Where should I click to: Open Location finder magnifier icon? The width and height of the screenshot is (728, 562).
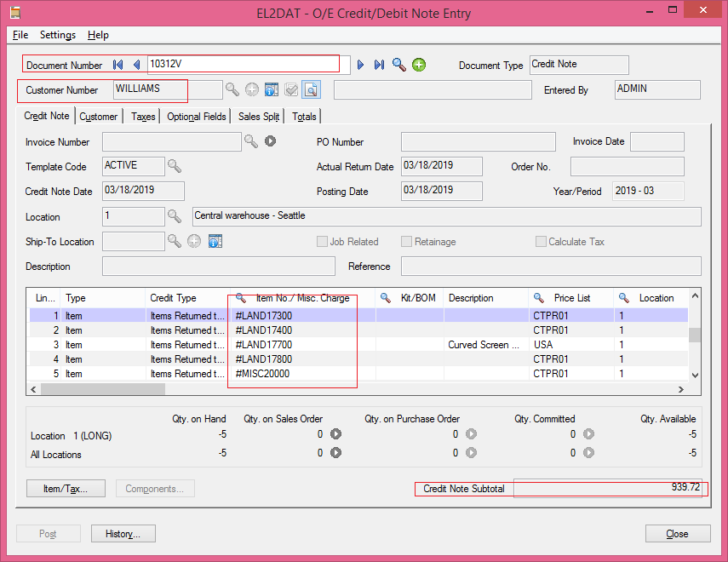[175, 216]
